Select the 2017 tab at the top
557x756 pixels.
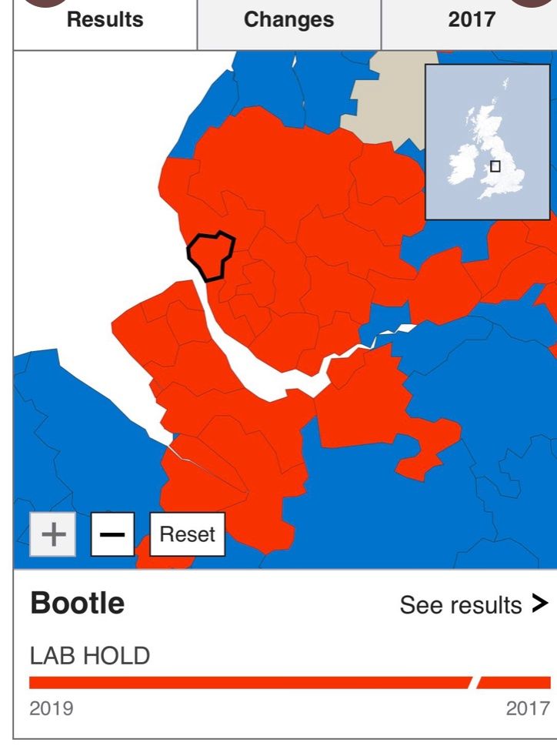(x=471, y=20)
